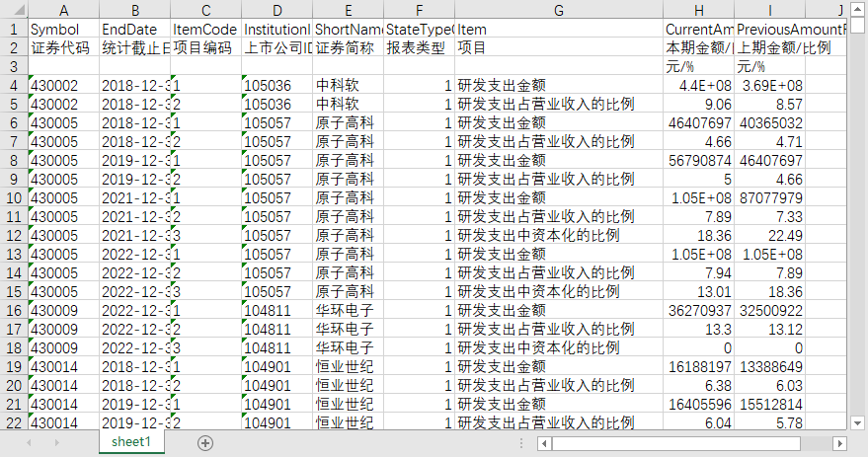
Task: Click the 5.78 cell
Action: [x=770, y=422]
